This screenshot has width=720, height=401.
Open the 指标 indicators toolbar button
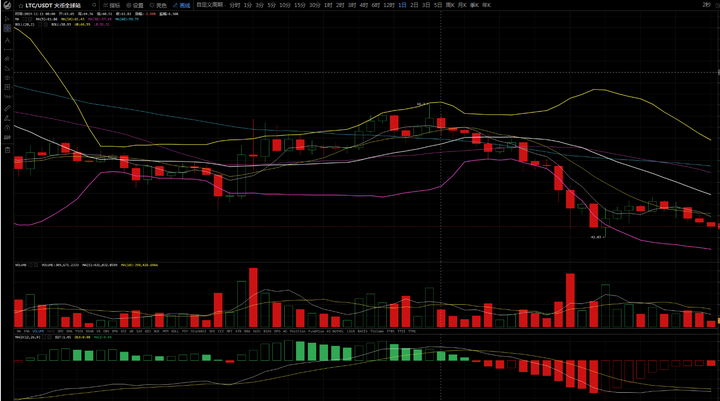click(x=112, y=6)
